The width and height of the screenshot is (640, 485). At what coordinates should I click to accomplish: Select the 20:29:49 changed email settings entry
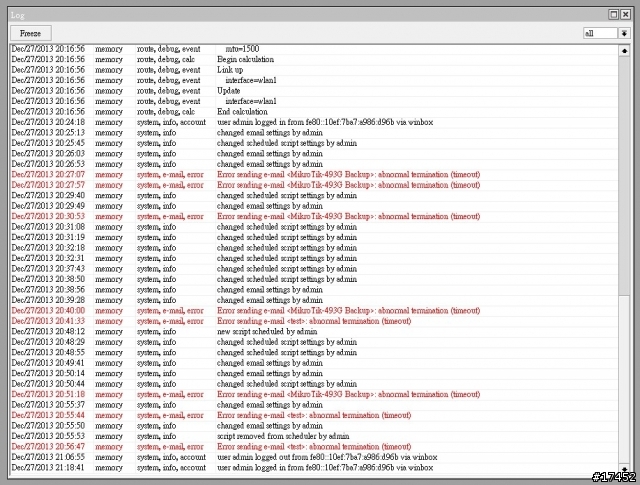[x=314, y=206]
